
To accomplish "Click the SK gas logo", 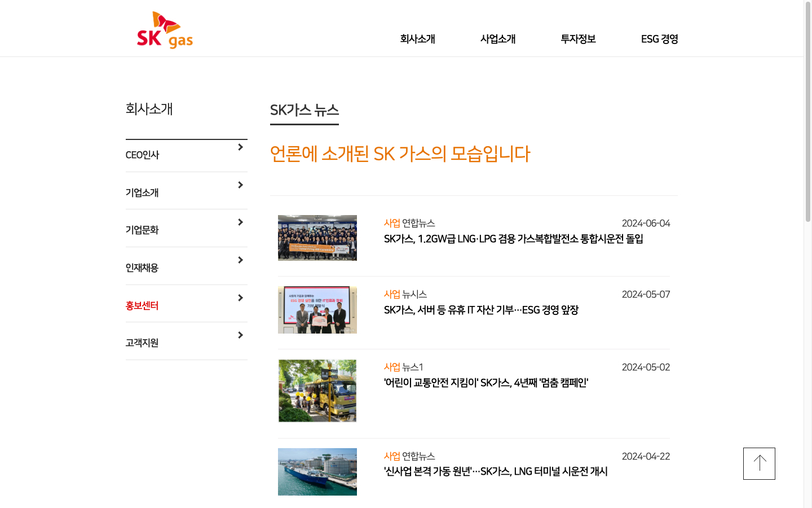I will click(x=165, y=30).
